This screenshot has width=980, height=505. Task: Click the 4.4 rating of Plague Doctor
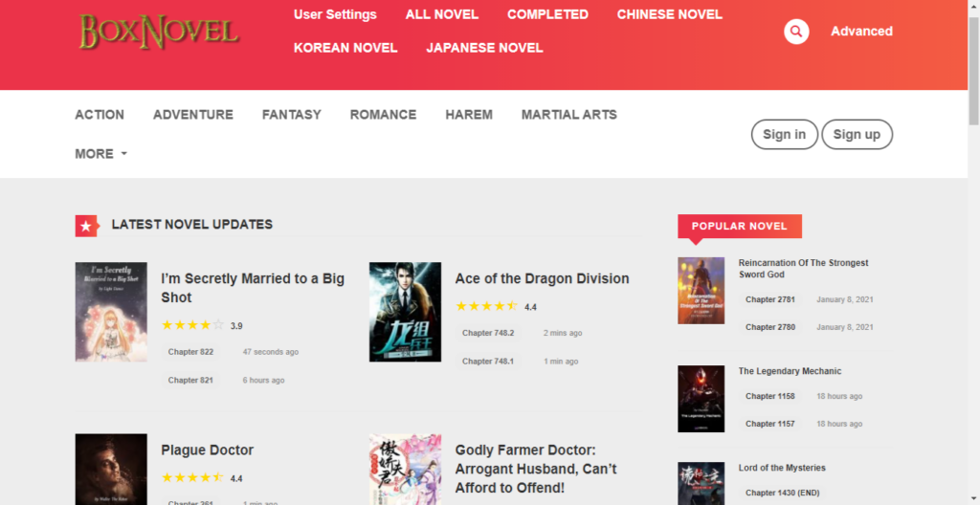click(236, 479)
